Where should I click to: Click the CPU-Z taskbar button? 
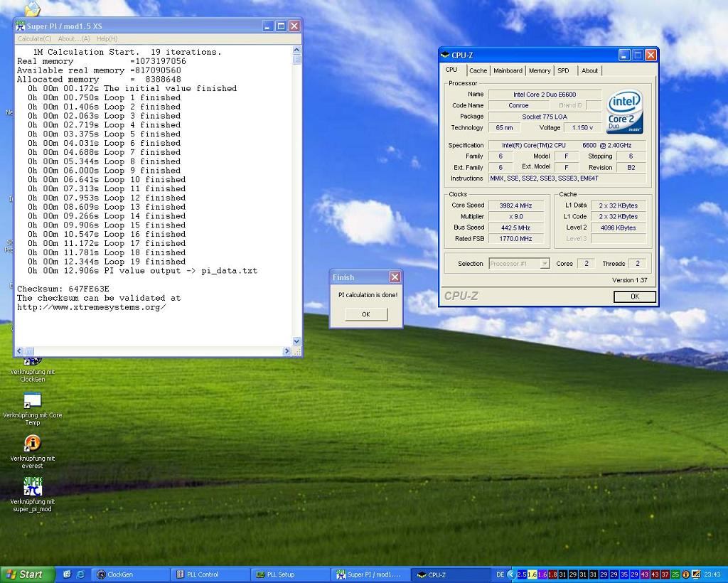pos(451,574)
